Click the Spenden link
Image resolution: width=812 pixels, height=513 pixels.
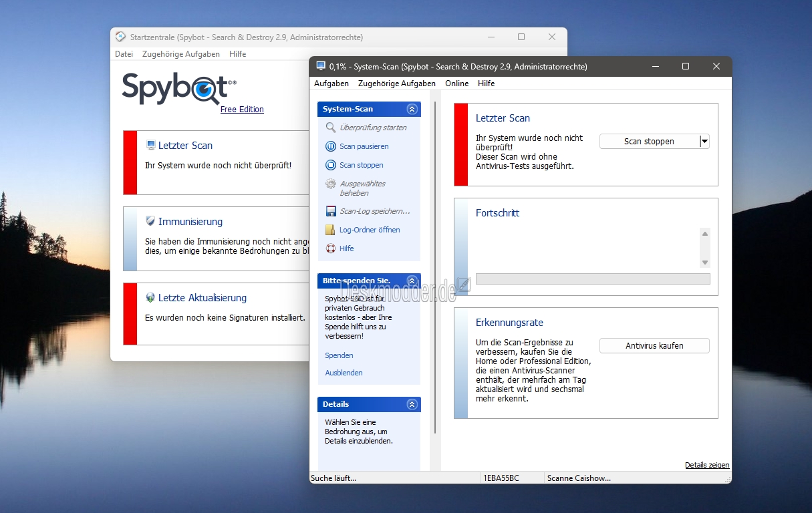point(339,355)
